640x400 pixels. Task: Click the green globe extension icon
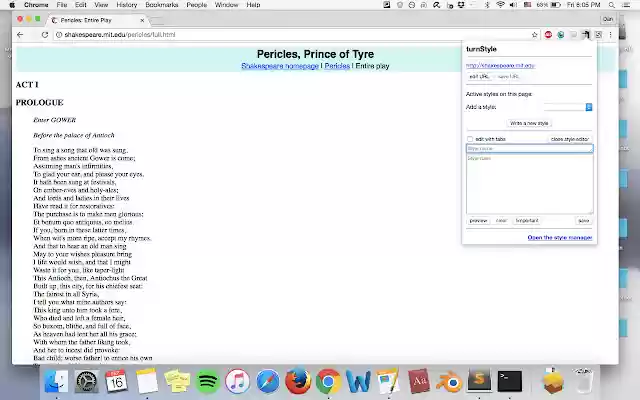561,35
